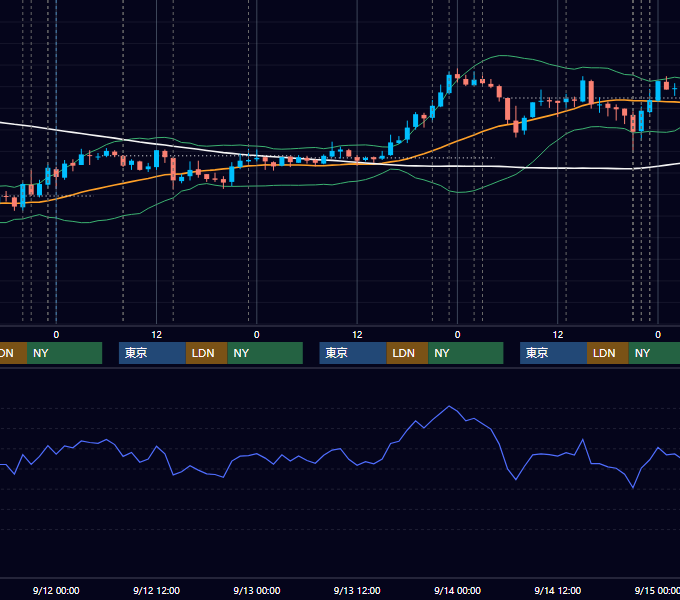Select the LDN session block for 9/13
The height and width of the screenshot is (600, 680).
pos(407,353)
